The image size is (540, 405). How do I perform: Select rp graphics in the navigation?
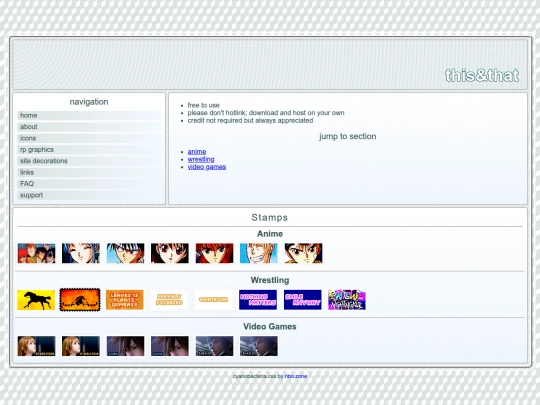tap(89, 149)
